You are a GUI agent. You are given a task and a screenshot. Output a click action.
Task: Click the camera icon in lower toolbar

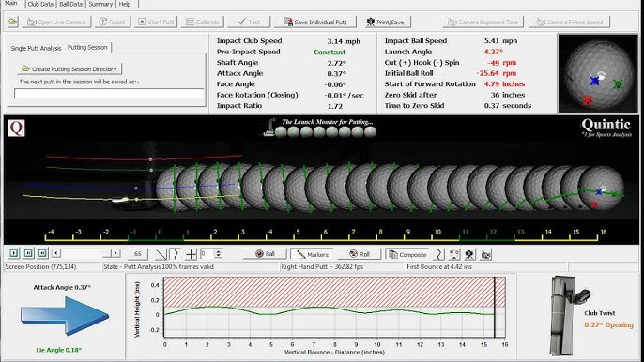(x=469, y=254)
